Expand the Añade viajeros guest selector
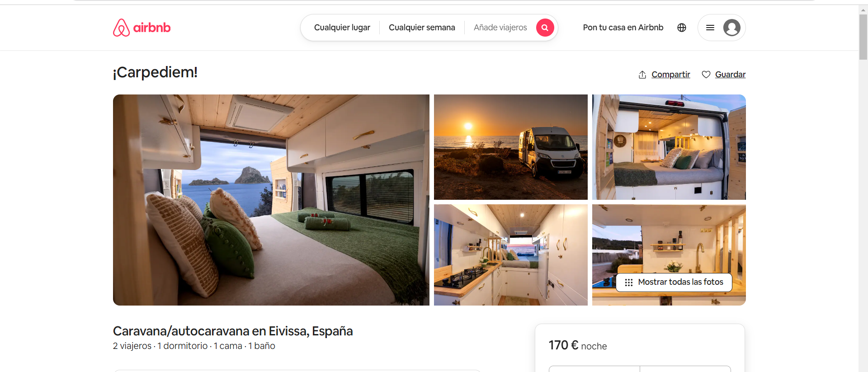The height and width of the screenshot is (372, 868). pos(500,28)
